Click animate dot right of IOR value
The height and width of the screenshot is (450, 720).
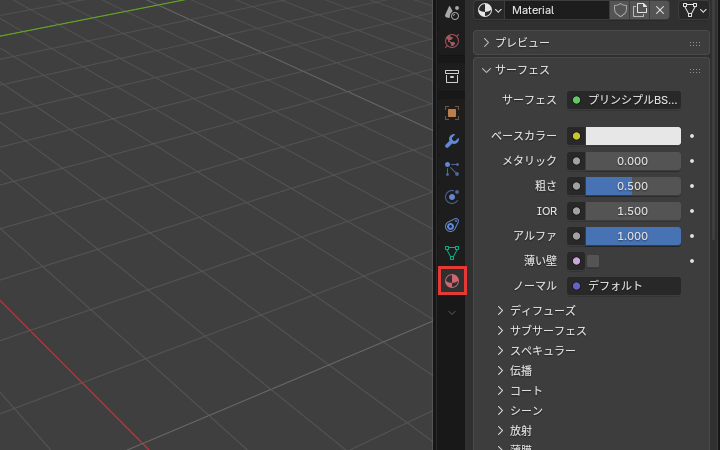(x=692, y=211)
